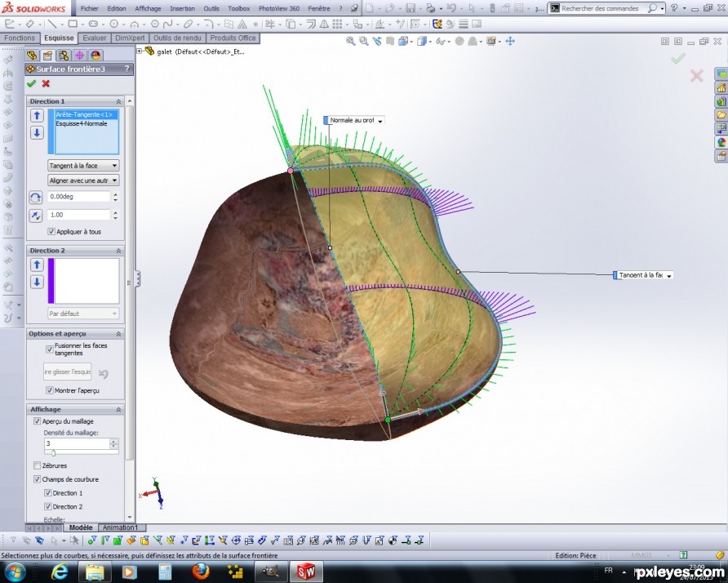Open the DimXpertManager tab icon

point(79,56)
